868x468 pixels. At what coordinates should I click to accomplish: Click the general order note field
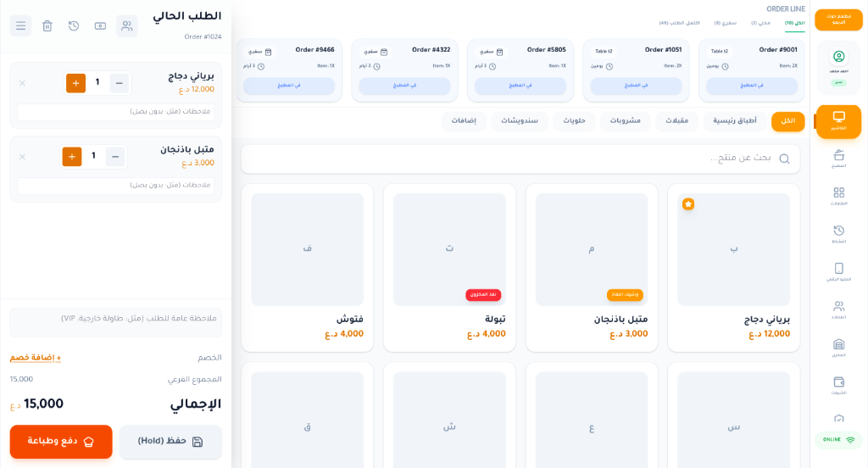click(x=115, y=323)
